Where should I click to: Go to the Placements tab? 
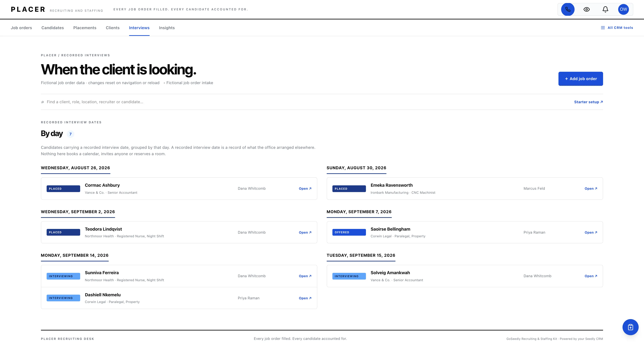coord(85,28)
